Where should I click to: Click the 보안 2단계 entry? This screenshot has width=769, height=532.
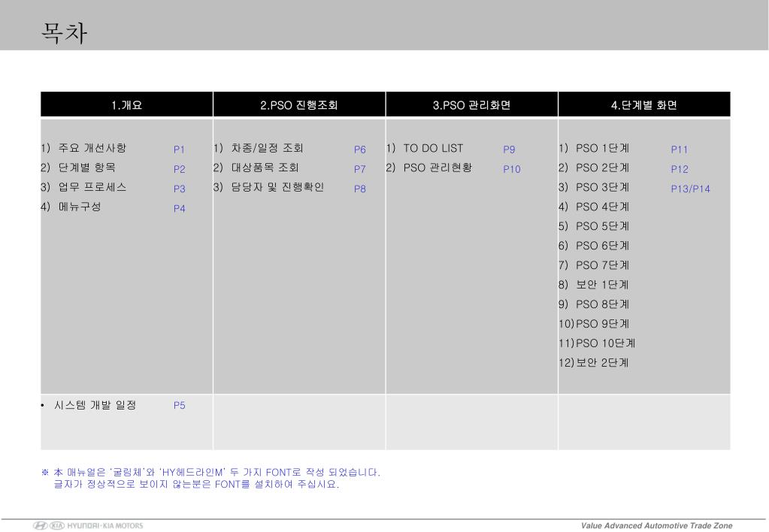point(602,362)
